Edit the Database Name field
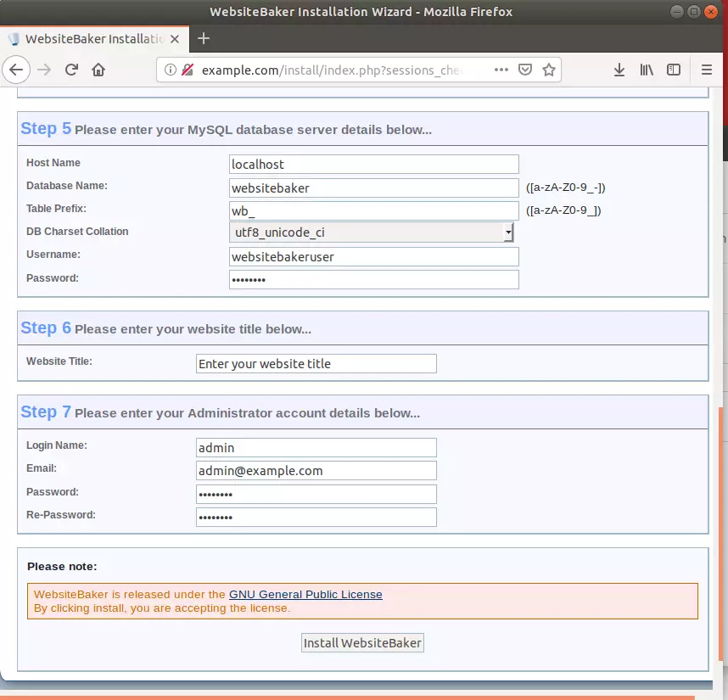The image size is (728, 700). 373,188
